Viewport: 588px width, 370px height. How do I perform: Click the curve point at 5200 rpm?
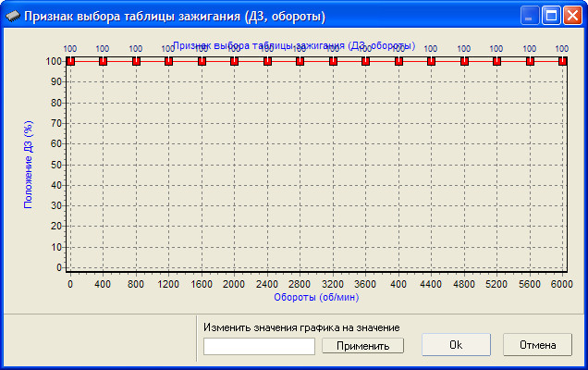tap(496, 61)
